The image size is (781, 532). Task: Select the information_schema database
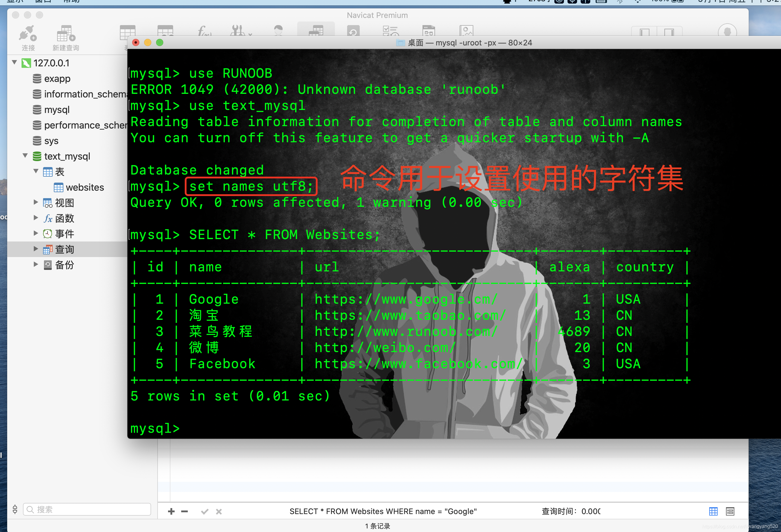click(x=80, y=94)
